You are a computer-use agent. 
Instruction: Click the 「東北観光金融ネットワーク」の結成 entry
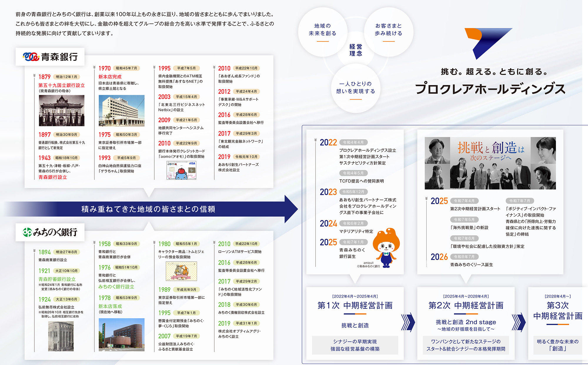pyautogui.click(x=240, y=144)
